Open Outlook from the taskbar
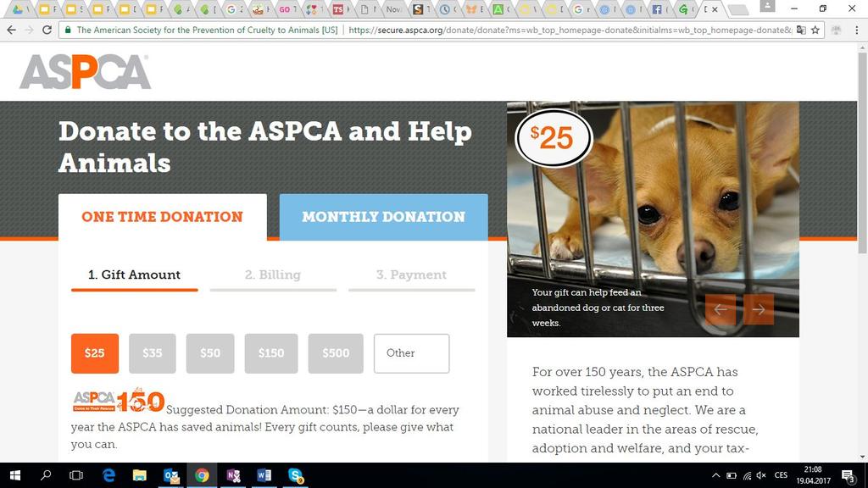Screen dimensions: 868x488 pyautogui.click(x=171, y=475)
